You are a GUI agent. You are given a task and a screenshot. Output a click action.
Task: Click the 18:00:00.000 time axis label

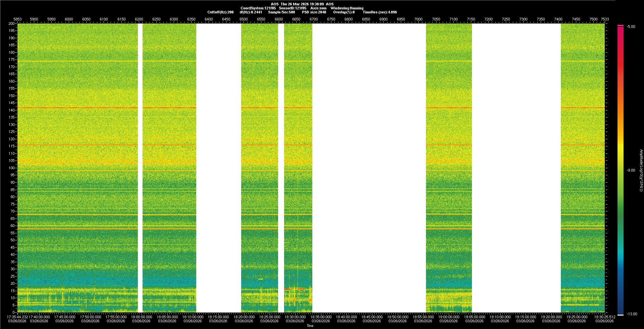(x=141, y=317)
